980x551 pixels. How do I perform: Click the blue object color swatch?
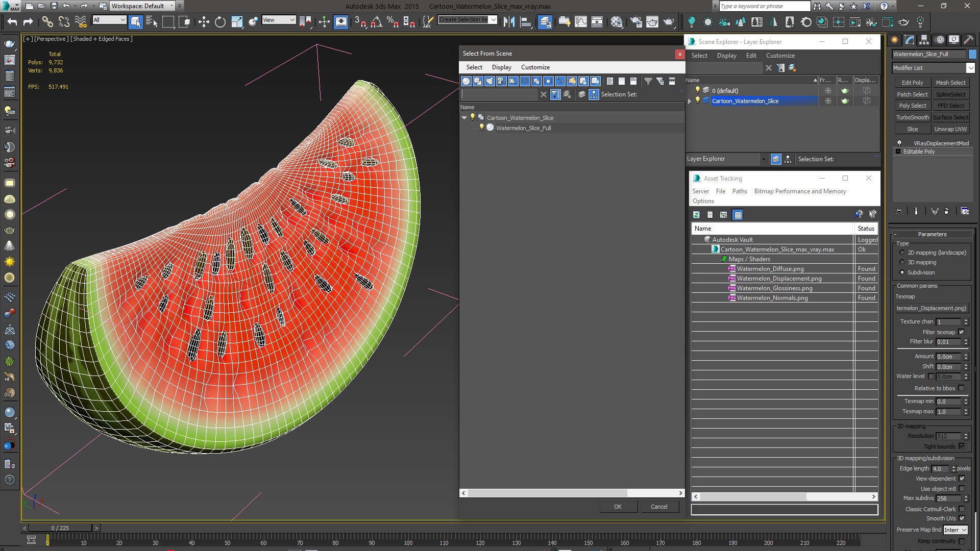point(972,54)
